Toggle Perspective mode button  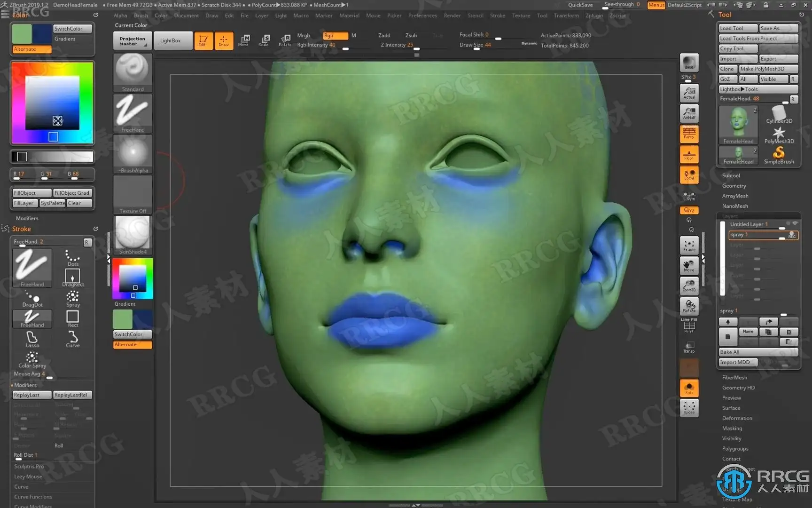pos(689,134)
